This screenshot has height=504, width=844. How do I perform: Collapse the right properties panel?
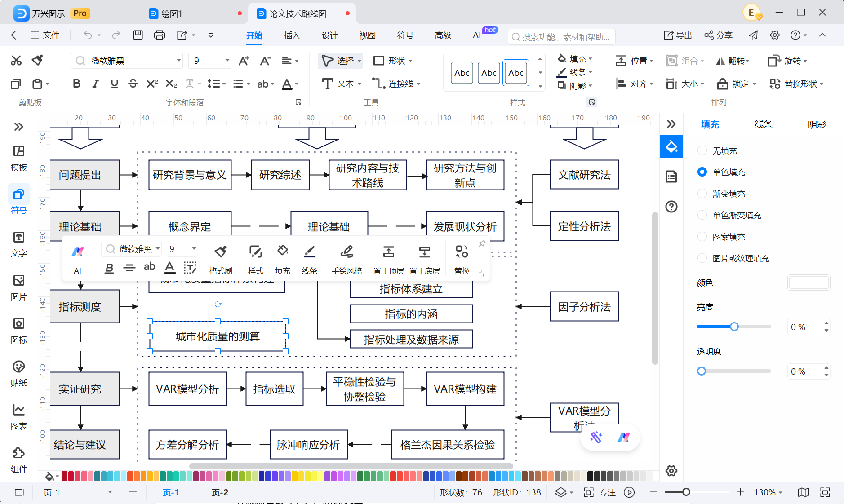pyautogui.click(x=671, y=124)
